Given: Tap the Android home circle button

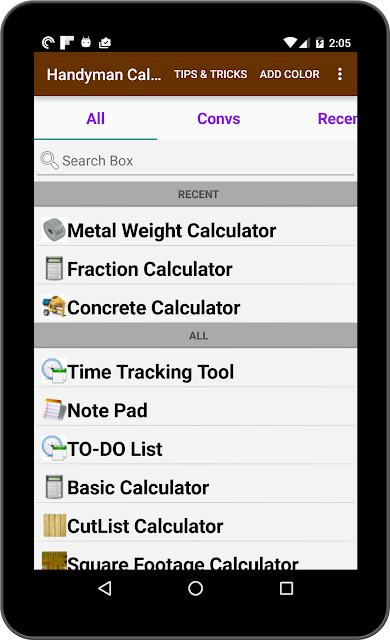Looking at the screenshot, I should (x=195, y=588).
